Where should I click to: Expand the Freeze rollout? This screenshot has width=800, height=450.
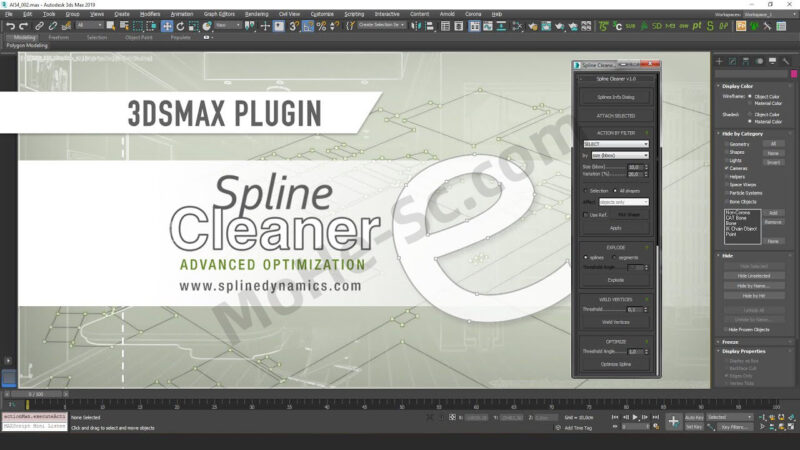[730, 342]
